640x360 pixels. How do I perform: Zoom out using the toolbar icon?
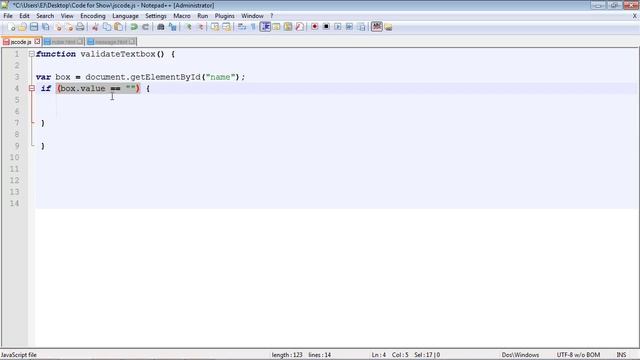(x=200, y=27)
